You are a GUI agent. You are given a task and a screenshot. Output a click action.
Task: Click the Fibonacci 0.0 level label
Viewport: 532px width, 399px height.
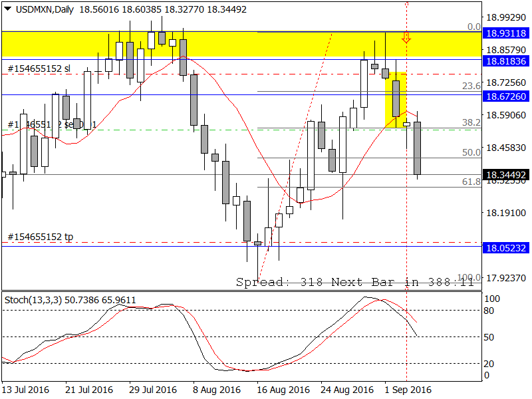[474, 27]
